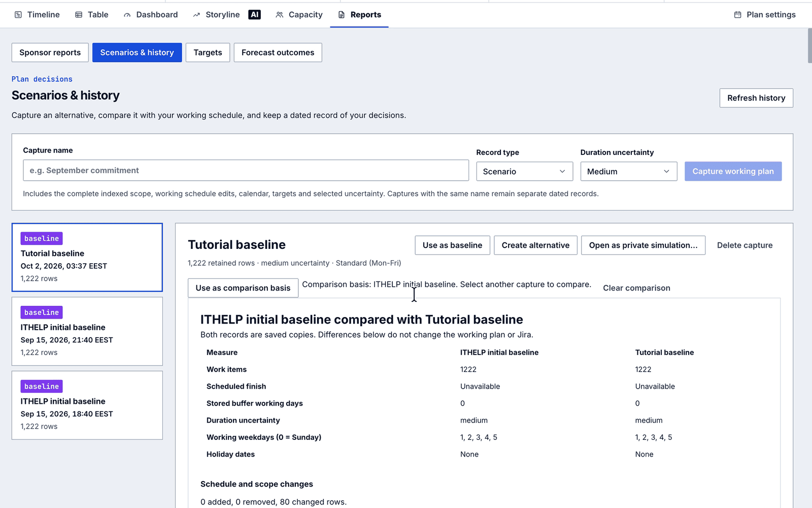
Task: Click the 'Stored buffer working days' row label
Action: pos(254,403)
